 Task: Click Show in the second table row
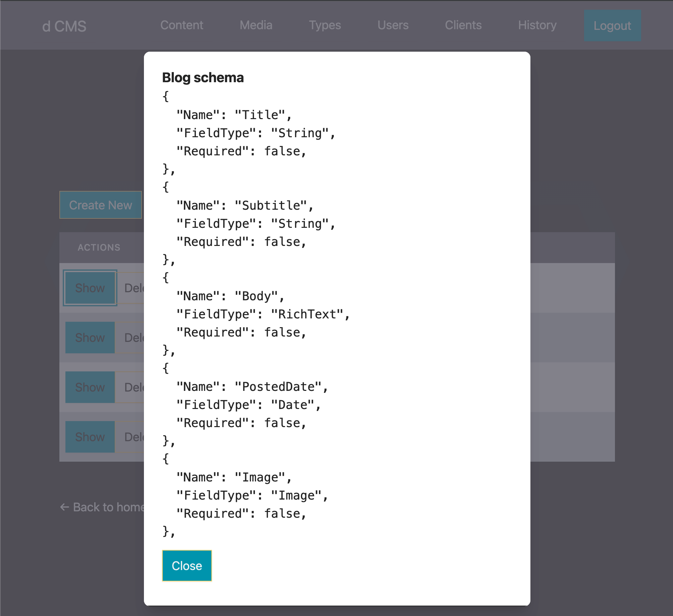click(x=90, y=338)
